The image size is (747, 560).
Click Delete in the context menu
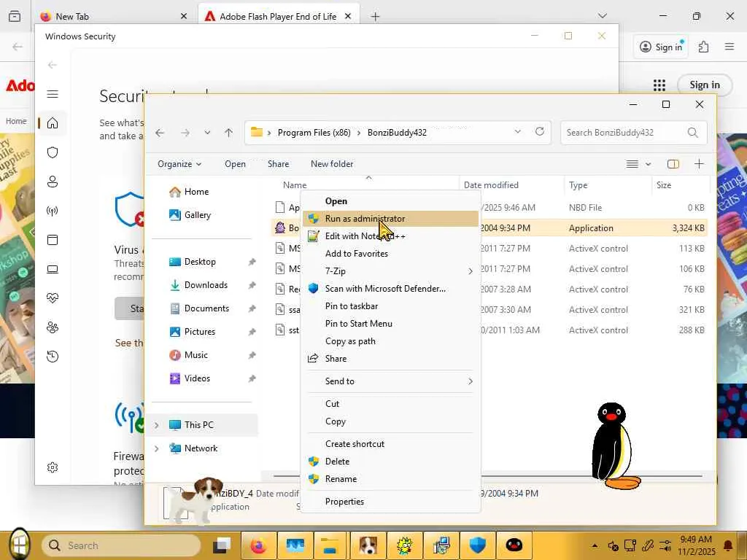coord(390,462)
